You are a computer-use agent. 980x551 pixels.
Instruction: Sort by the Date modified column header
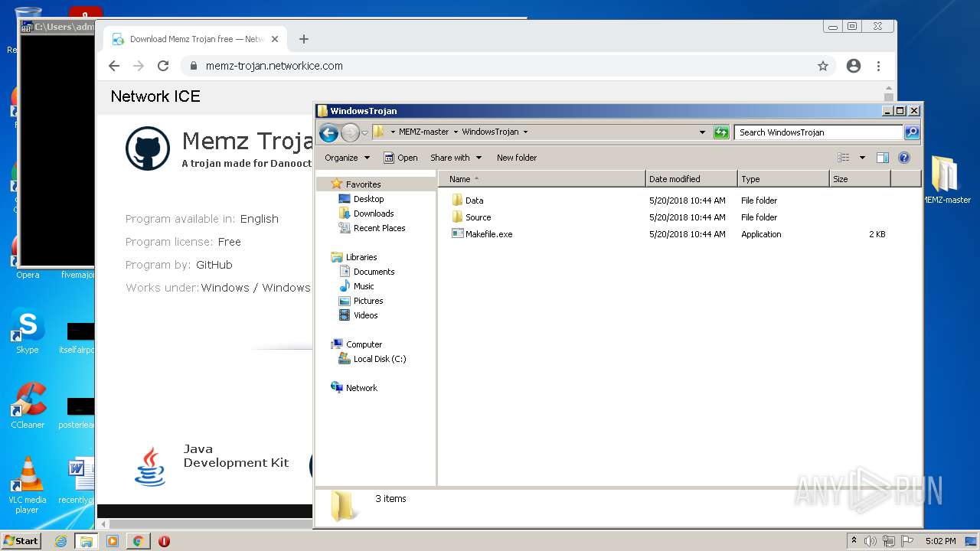[691, 179]
